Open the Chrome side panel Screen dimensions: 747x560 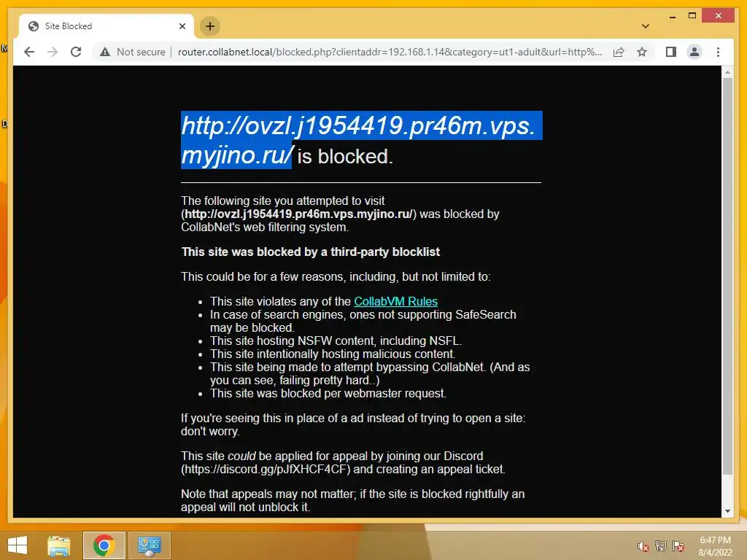(671, 52)
